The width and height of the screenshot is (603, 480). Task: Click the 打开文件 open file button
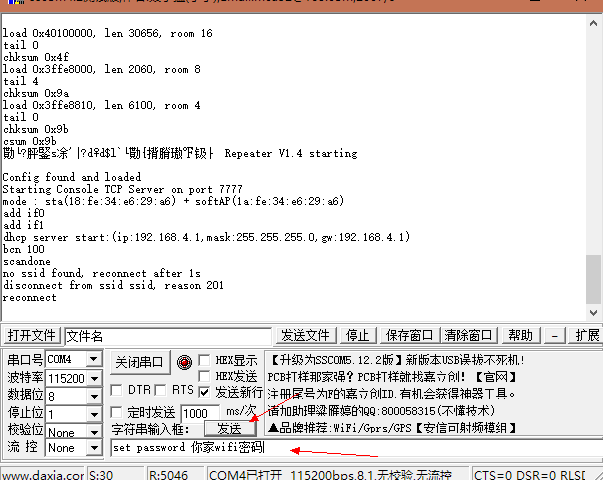click(32, 335)
